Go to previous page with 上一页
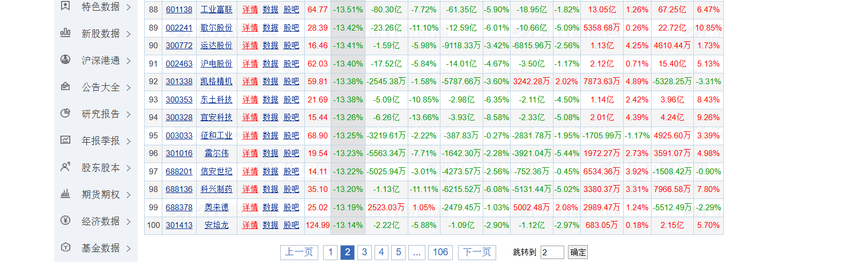Viewport: 868px width, 266px height. coord(299,252)
